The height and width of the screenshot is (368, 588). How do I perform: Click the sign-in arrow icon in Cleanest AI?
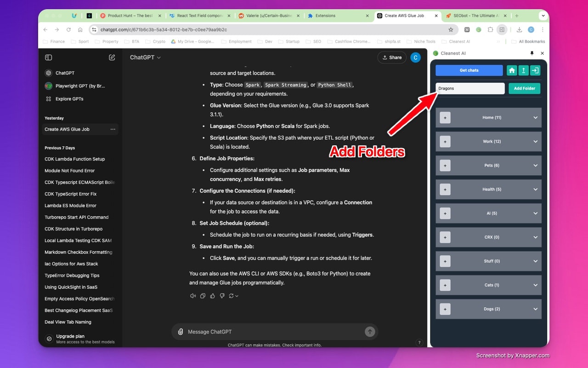pos(535,70)
